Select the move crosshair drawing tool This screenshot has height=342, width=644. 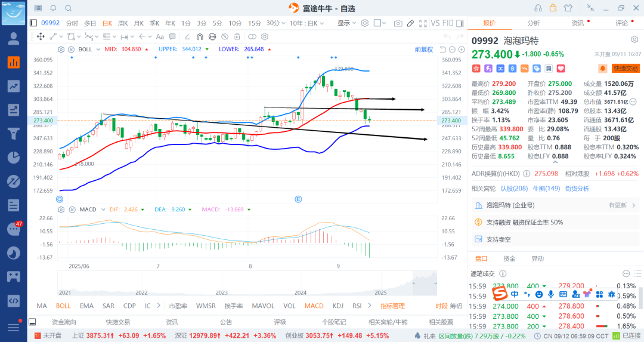[x=41, y=36]
